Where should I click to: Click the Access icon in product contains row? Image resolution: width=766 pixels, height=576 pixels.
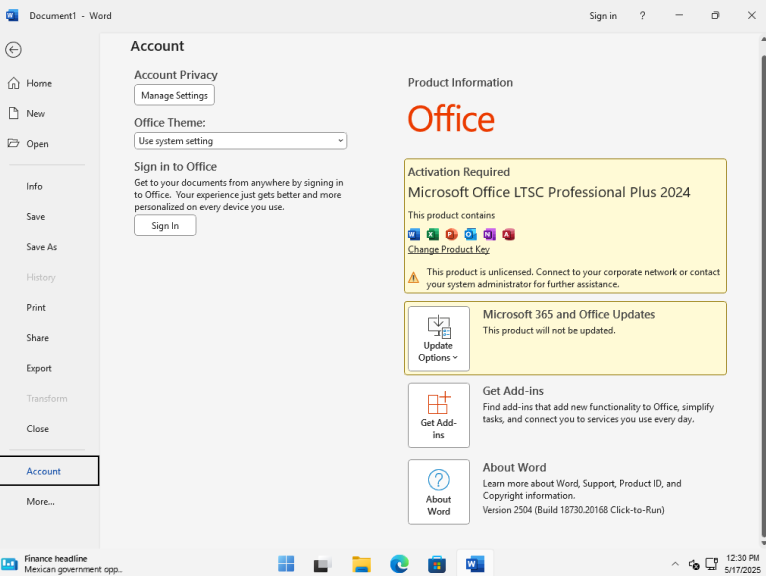click(508, 235)
